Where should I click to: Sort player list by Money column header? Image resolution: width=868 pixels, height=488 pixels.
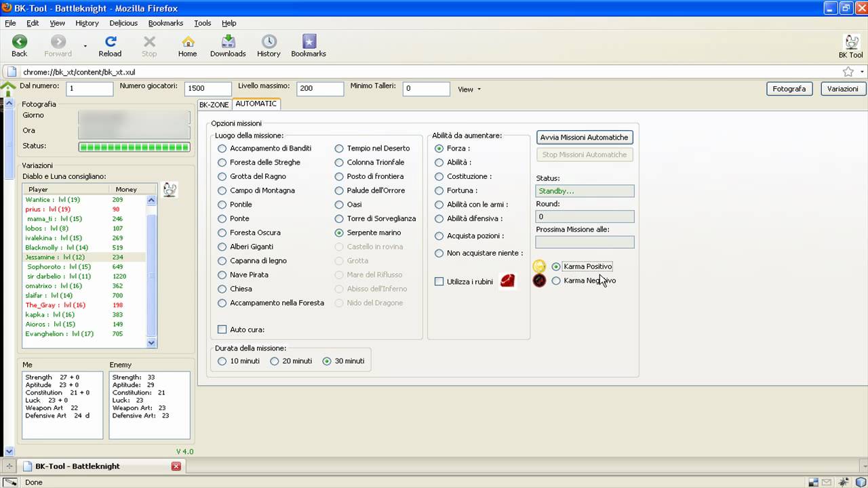tap(126, 190)
